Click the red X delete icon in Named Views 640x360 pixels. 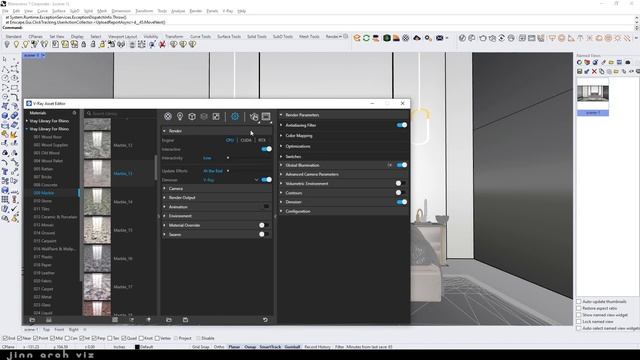[594, 71]
